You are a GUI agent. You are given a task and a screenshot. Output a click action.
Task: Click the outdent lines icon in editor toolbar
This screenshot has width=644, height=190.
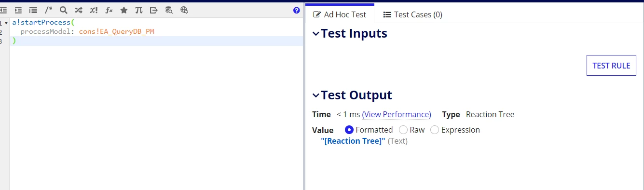click(x=3, y=10)
